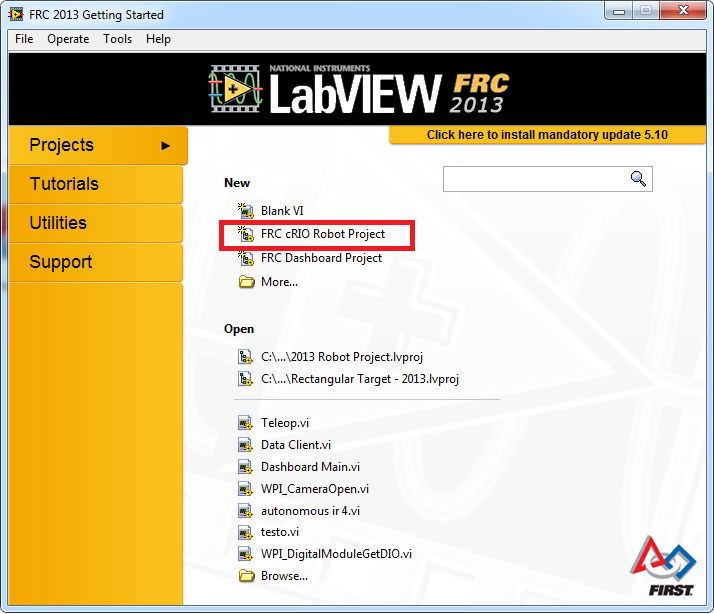Image resolution: width=714 pixels, height=614 pixels.
Task: Select the Projects sidebar tab
Action: (98, 145)
